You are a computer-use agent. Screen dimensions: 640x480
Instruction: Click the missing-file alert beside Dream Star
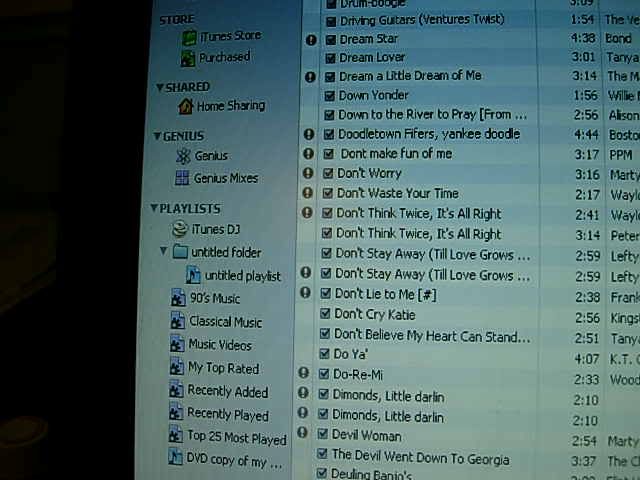pos(311,40)
